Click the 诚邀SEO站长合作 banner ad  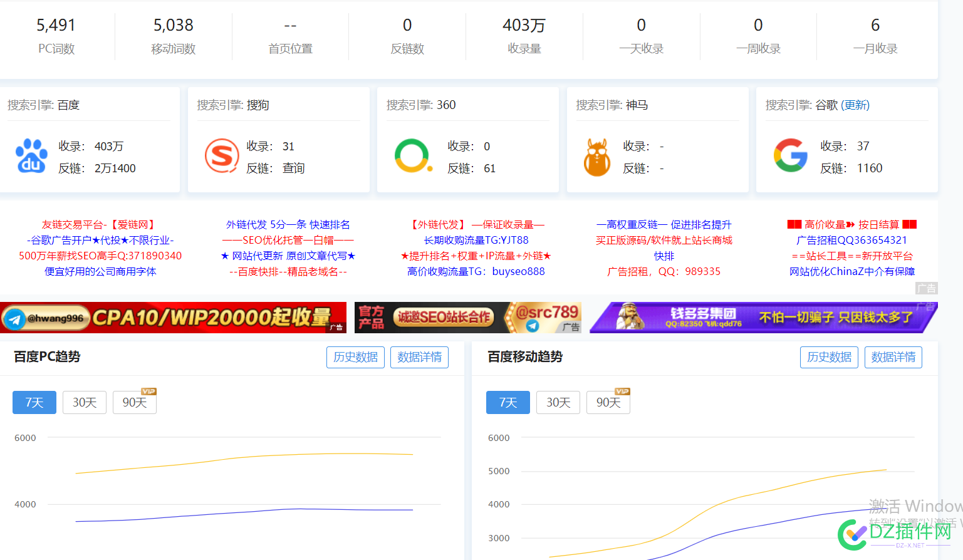tap(468, 318)
